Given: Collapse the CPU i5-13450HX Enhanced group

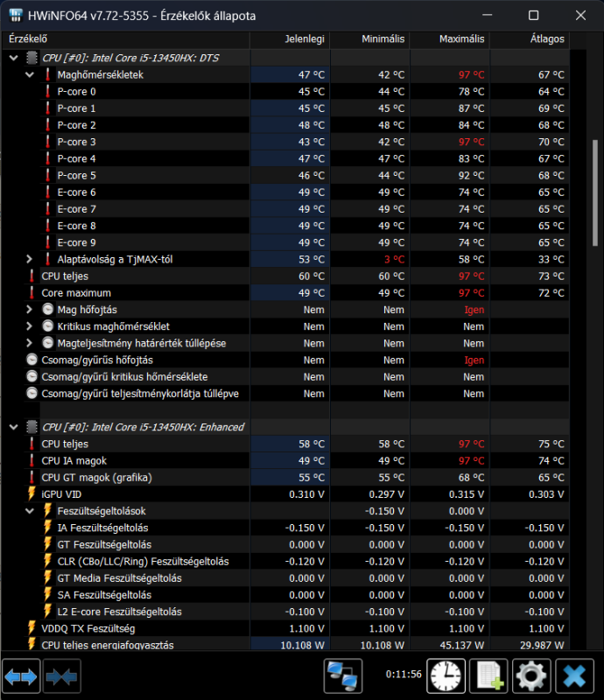Looking at the screenshot, I should 14,427.
